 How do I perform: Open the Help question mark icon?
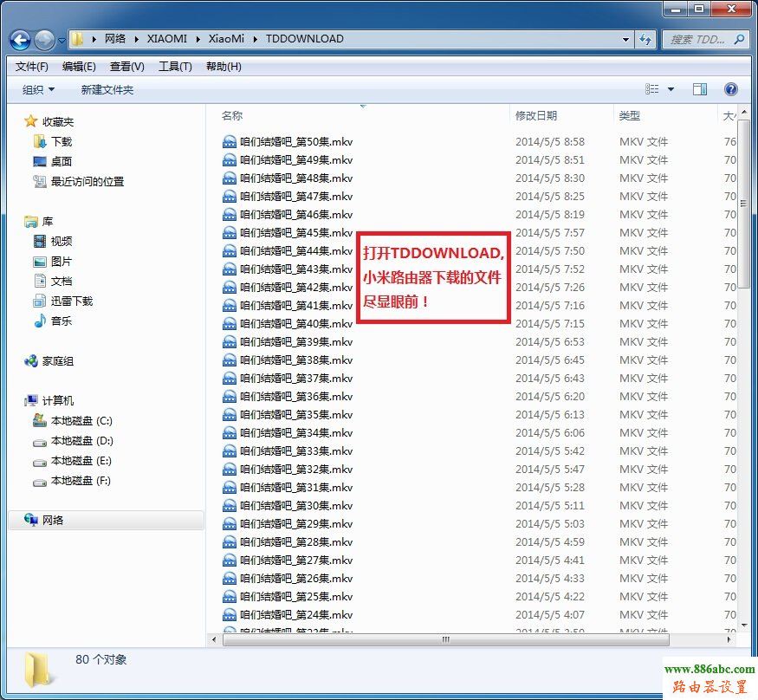[x=730, y=89]
